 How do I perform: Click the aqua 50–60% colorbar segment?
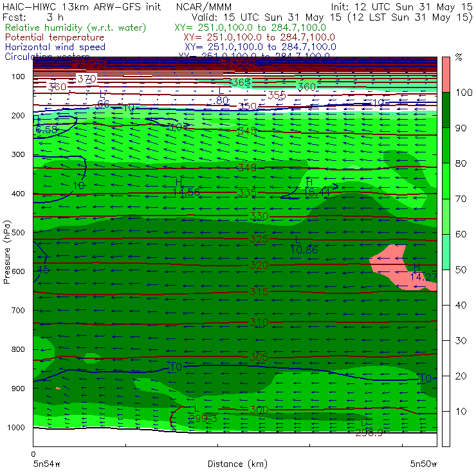click(x=446, y=252)
